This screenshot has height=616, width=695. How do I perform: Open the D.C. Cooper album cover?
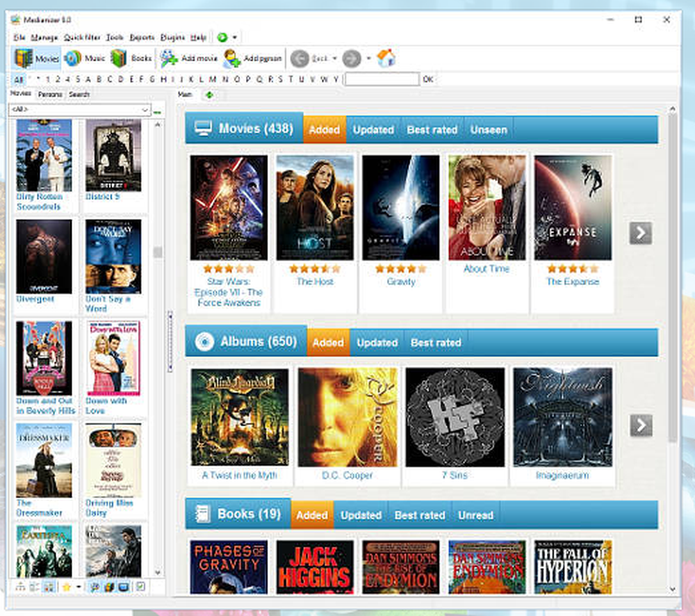click(x=347, y=417)
